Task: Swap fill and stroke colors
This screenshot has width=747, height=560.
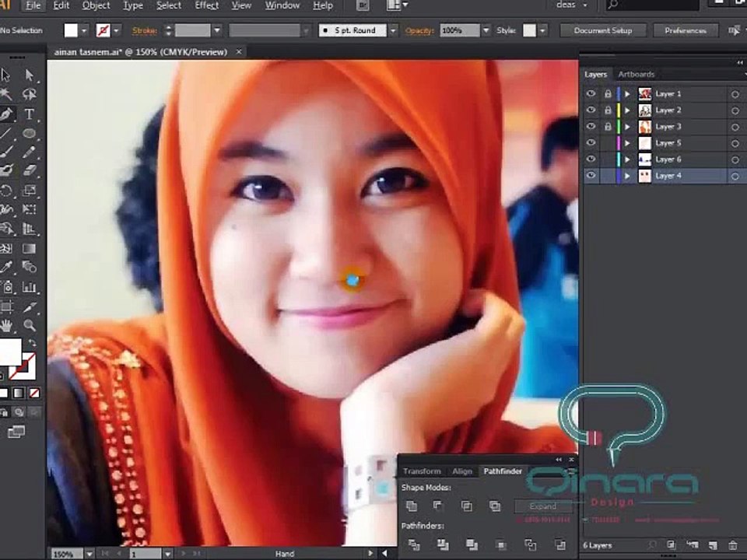Action: (32, 343)
